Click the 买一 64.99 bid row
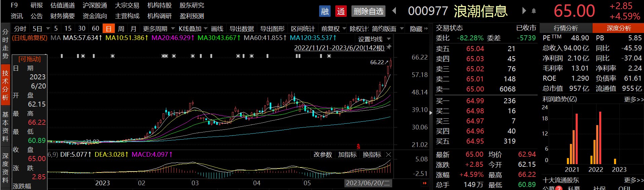The height and width of the screenshot is (190, 644). [486, 101]
